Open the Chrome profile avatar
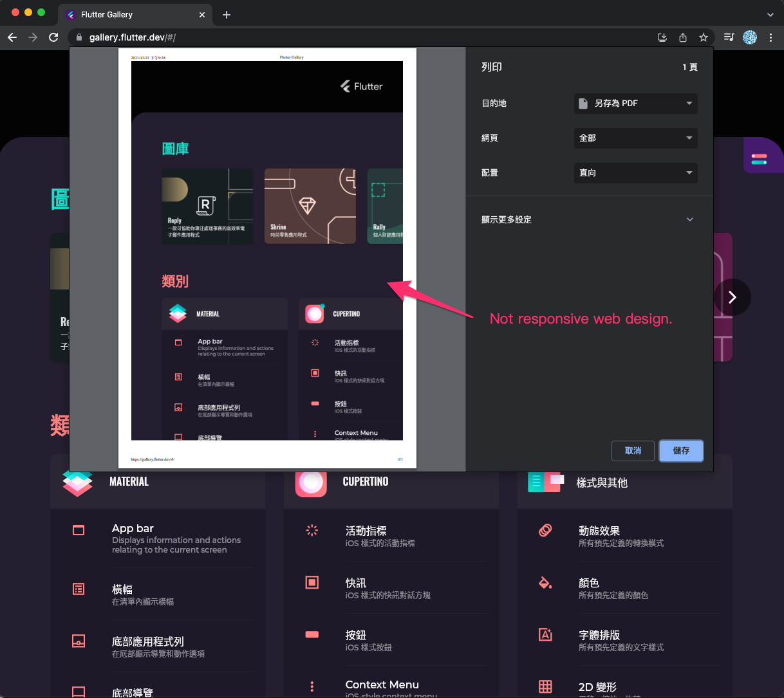 (x=750, y=37)
